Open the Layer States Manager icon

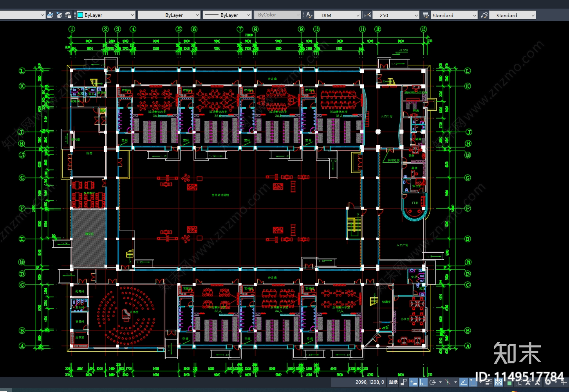click(68, 15)
